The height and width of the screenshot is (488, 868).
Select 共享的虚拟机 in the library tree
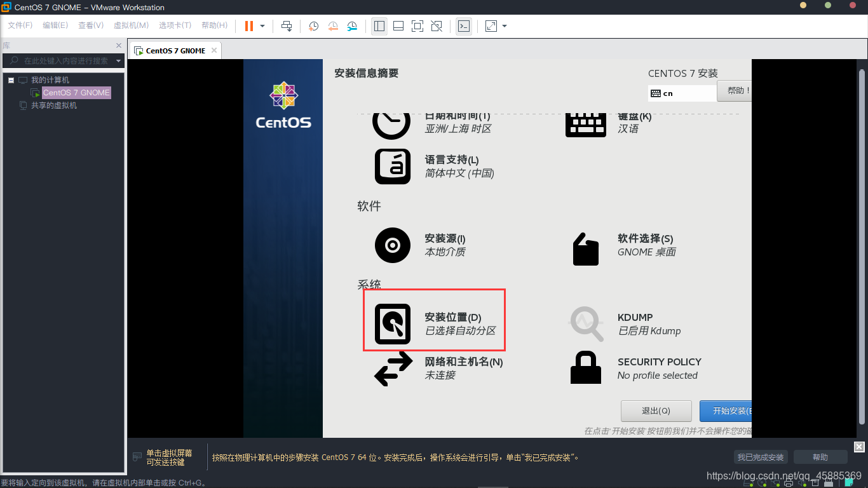tap(54, 105)
